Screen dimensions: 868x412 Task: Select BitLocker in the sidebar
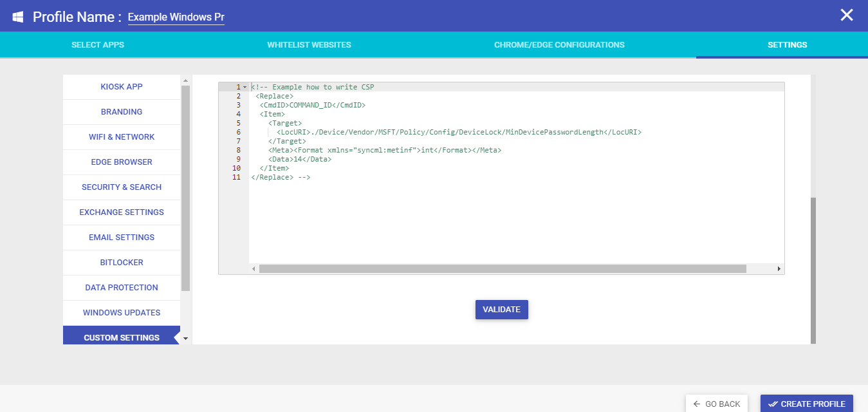point(122,263)
